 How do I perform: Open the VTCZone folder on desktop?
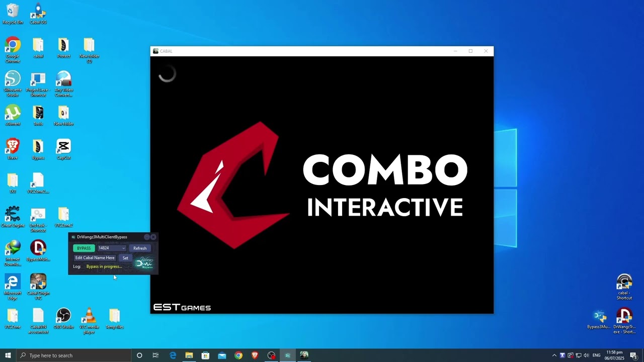point(13,319)
